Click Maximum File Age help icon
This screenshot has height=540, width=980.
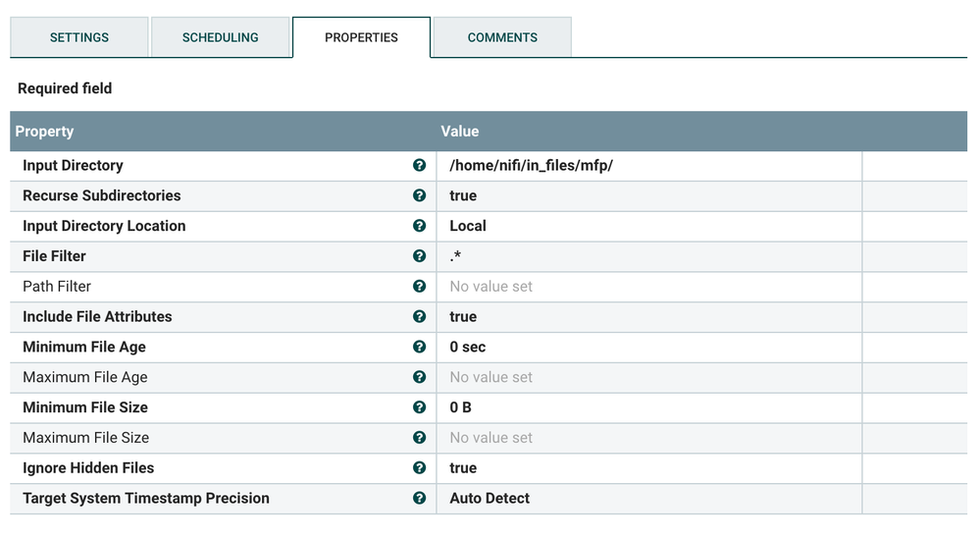pyautogui.click(x=420, y=377)
